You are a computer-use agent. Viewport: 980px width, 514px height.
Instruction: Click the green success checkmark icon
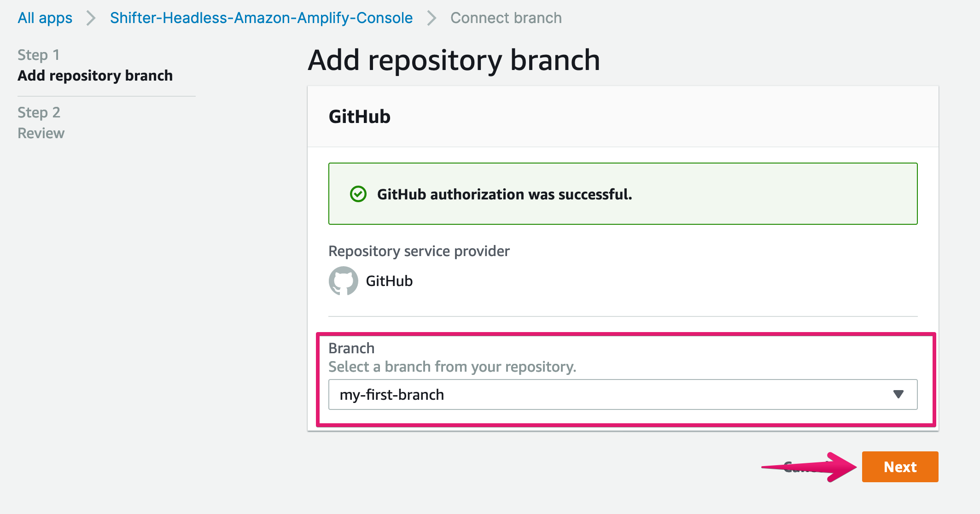click(x=358, y=194)
